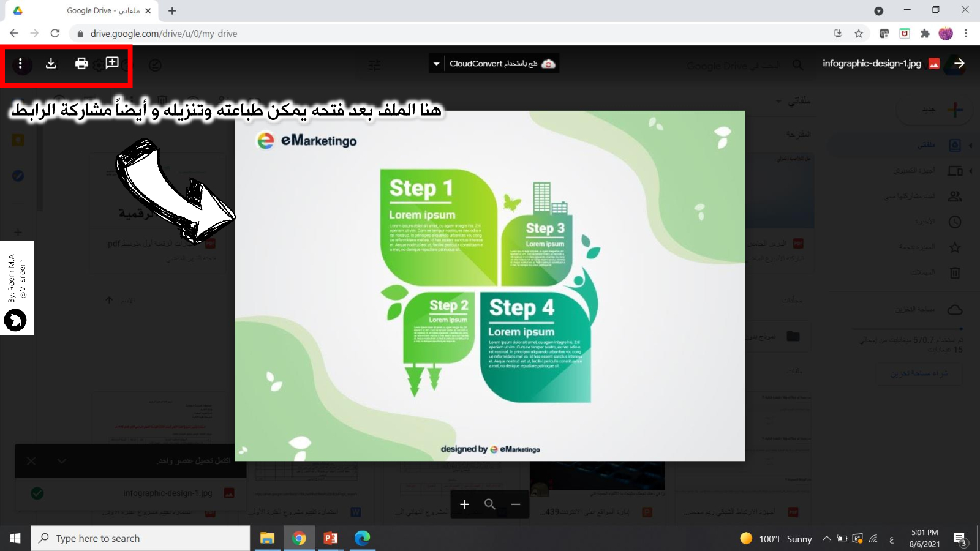Screen dimensions: 980x551
Task: Close the preview using the arrow beside the filename
Action: (959, 64)
